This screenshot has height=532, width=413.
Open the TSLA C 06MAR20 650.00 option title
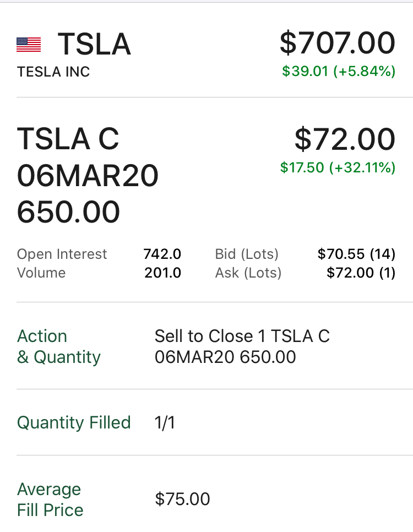(88, 175)
